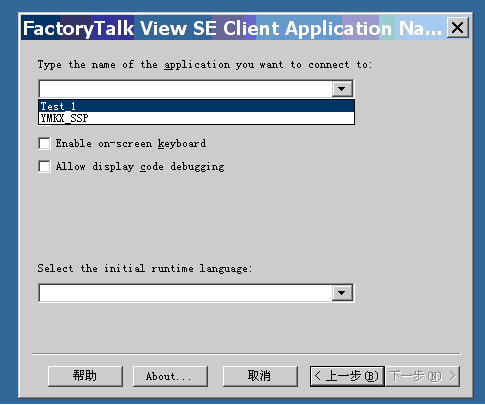Click the greyed-out 下一步(N) button

tap(422, 376)
